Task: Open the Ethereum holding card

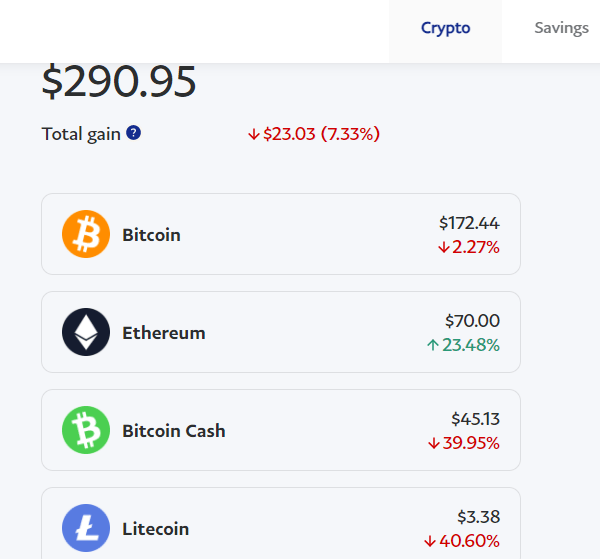Action: click(x=280, y=332)
